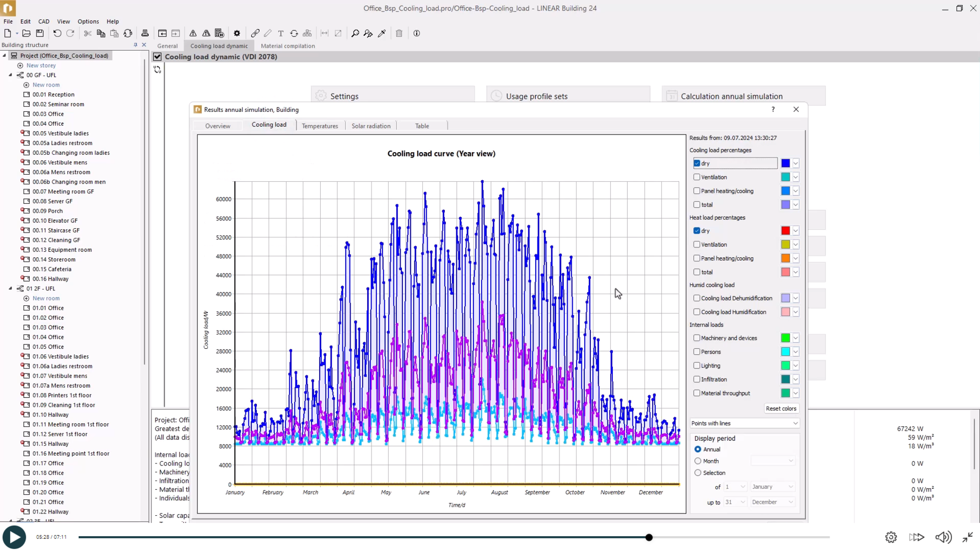This screenshot has height=551, width=980.
Task: Play the video with the play button
Action: (14, 537)
